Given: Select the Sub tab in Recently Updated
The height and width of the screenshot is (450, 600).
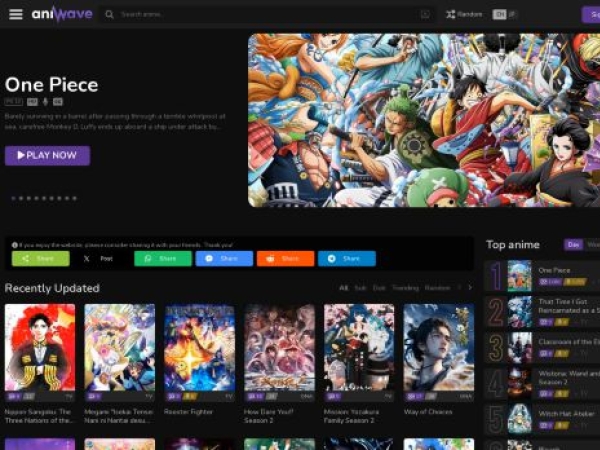Looking at the screenshot, I should (x=360, y=288).
